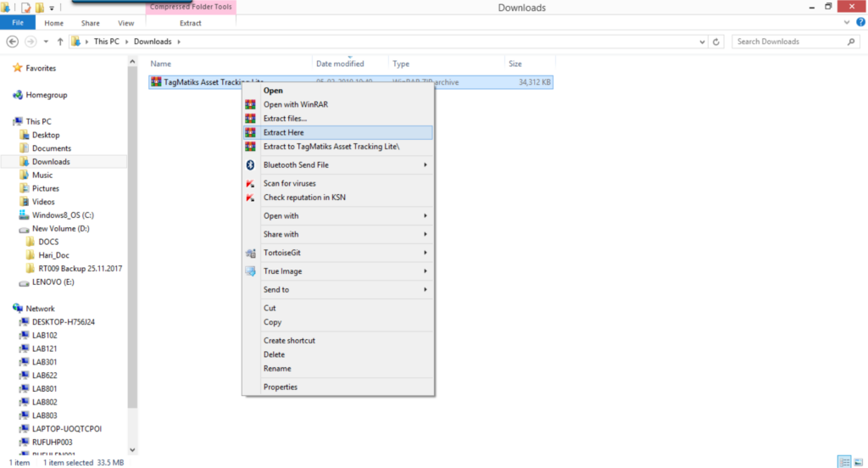
Task: Choose Properties in the context menu
Action: click(x=280, y=387)
